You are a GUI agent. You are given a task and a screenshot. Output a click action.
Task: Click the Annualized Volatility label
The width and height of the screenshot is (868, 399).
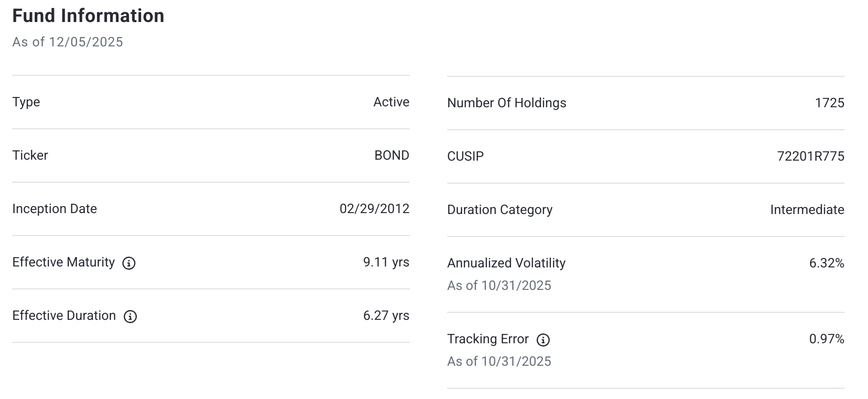(506, 263)
